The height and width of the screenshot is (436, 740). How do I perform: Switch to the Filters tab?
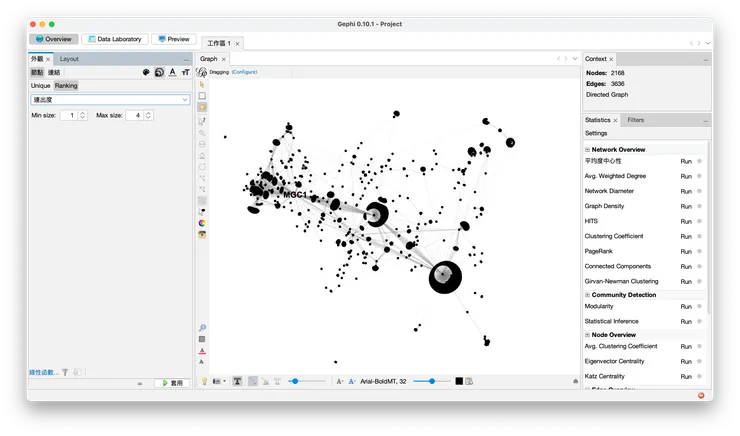(635, 120)
